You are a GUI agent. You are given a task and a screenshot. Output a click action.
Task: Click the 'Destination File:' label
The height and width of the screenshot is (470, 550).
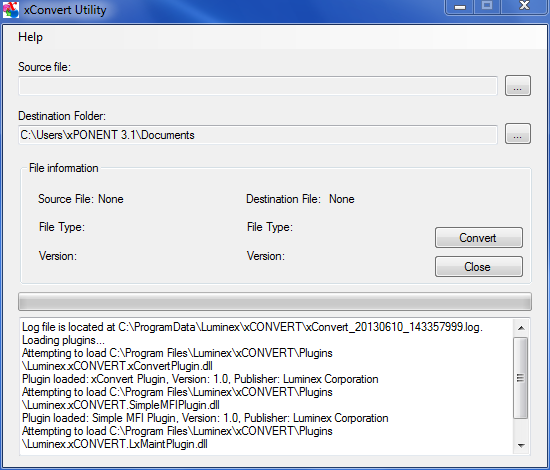[283, 199]
